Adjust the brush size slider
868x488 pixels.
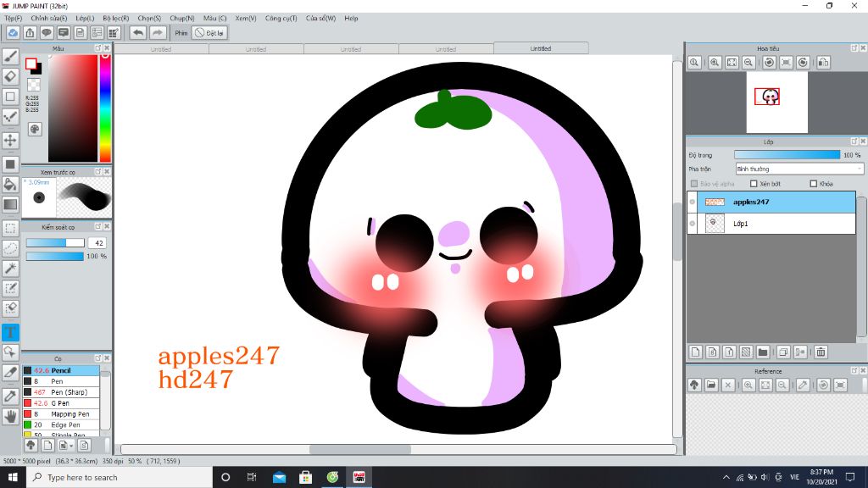(x=55, y=243)
